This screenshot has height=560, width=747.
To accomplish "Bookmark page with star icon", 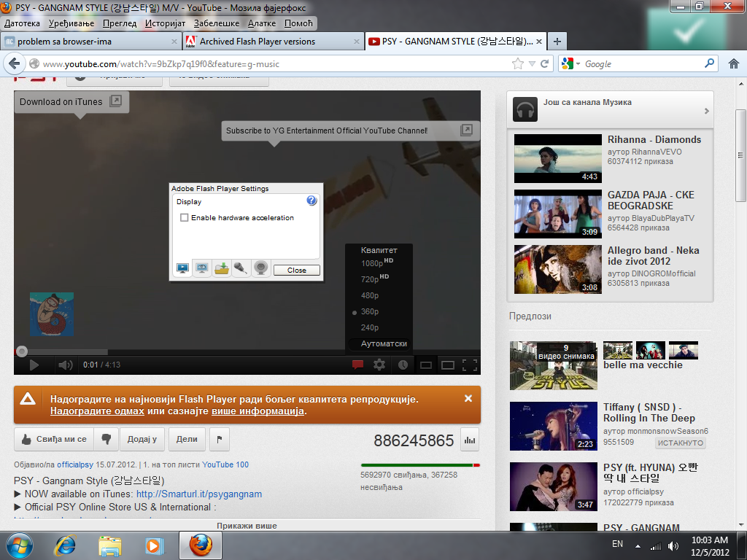I will click(517, 64).
